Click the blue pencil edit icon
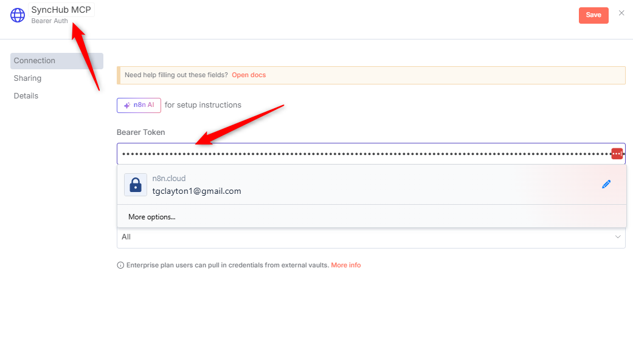The height and width of the screenshot is (364, 633). (606, 184)
